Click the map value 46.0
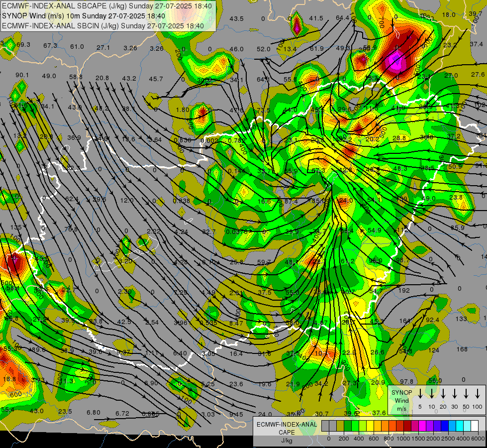 pyautogui.click(x=237, y=49)
